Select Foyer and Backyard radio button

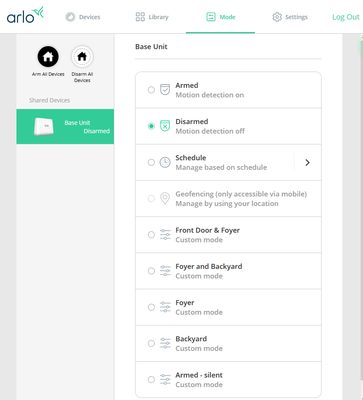[x=151, y=271]
